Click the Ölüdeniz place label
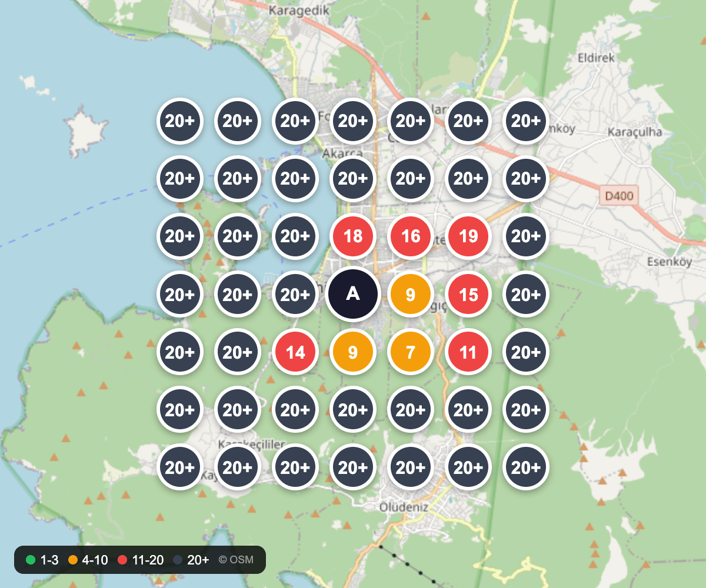This screenshot has width=706, height=588. (404, 507)
